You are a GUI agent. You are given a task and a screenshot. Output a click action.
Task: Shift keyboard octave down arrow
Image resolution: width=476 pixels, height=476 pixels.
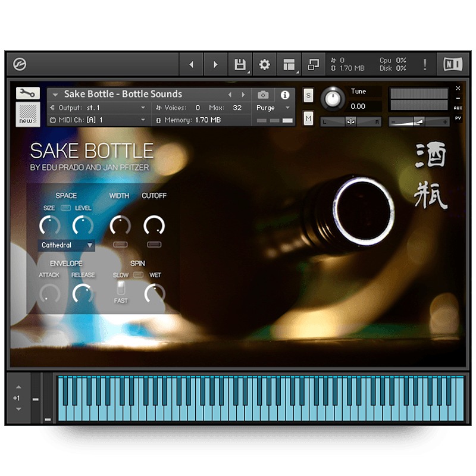18,409
